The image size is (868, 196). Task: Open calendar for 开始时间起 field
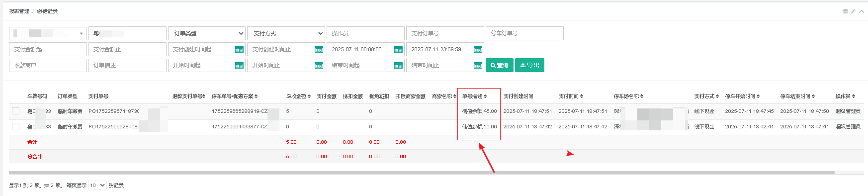239,65
